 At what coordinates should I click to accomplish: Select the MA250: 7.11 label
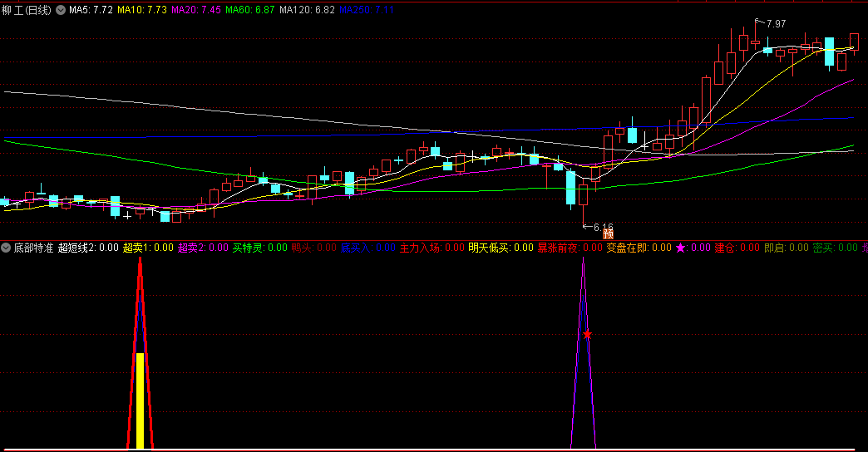pos(367,10)
